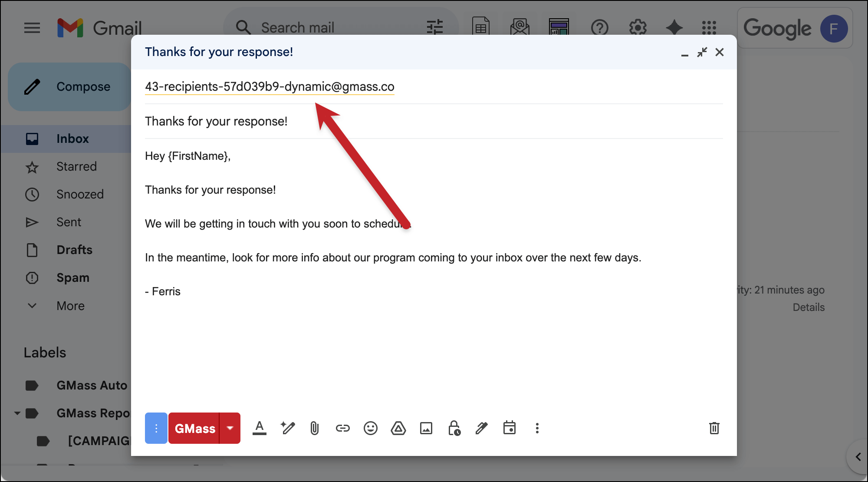Click the attach files paperclip icon
868x482 pixels.
[x=315, y=429]
